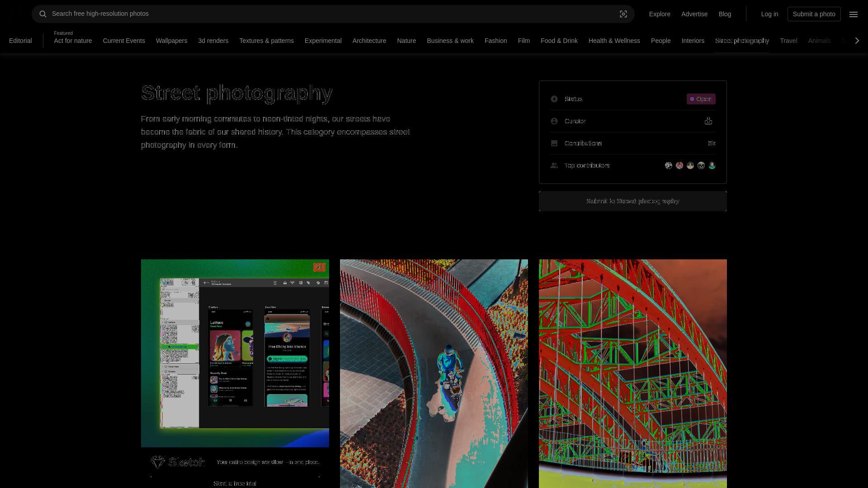Click the Sketch ad tagline text
Screen dimensions: 868x488
coord(268,462)
